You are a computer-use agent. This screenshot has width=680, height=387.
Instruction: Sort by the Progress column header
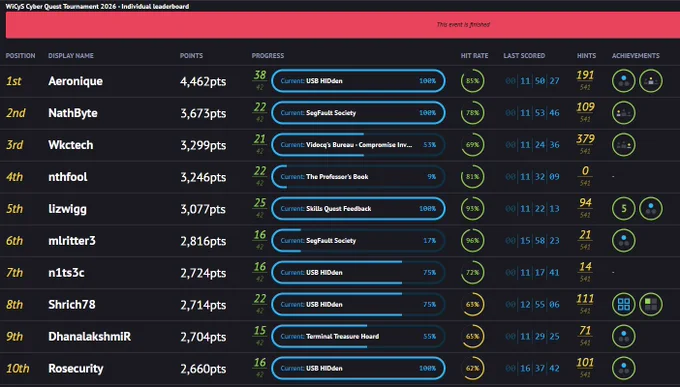click(x=268, y=56)
